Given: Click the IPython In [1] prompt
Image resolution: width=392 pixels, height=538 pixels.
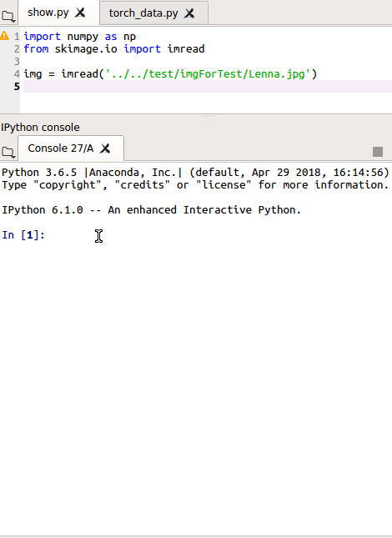Looking at the screenshot, I should 23,235.
